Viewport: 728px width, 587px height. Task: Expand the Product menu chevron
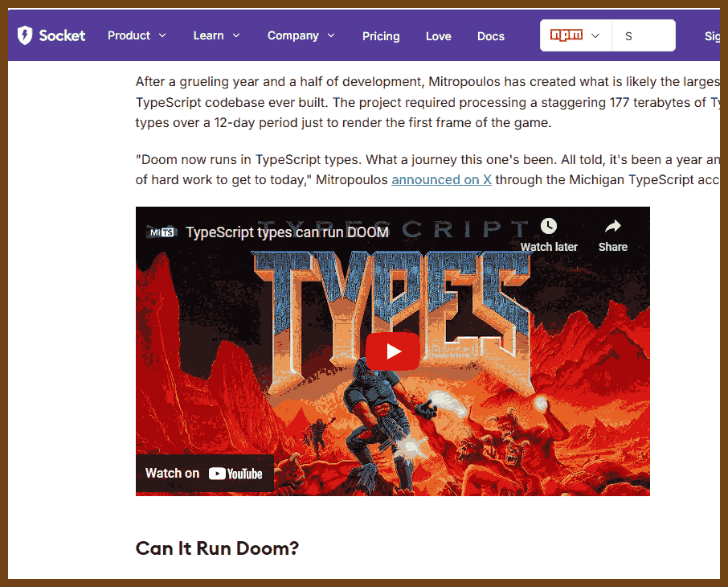point(162,35)
